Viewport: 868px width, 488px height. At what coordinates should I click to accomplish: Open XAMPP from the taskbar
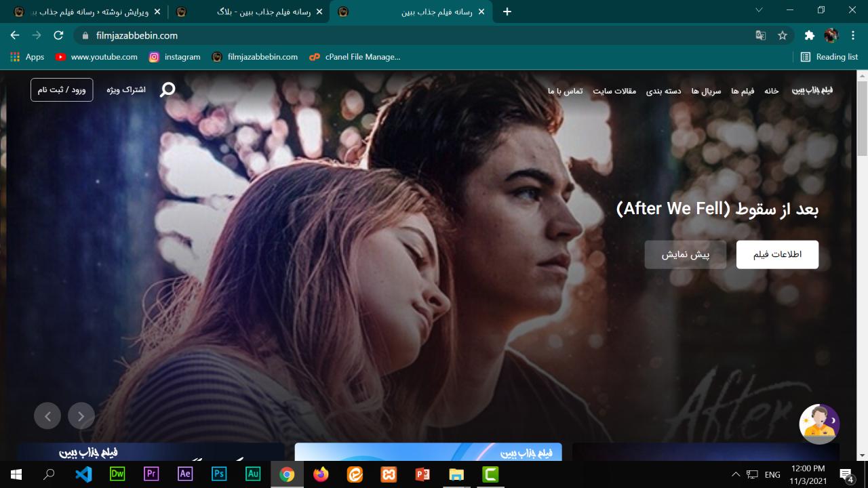pyautogui.click(x=389, y=474)
